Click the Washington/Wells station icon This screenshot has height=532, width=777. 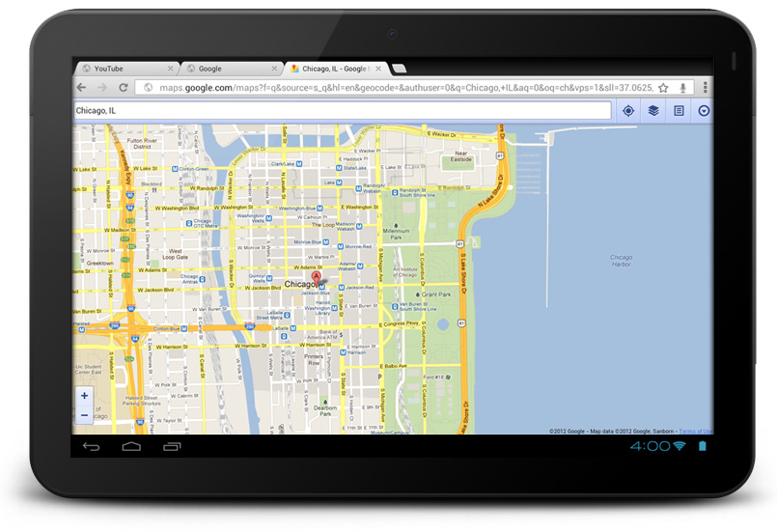pos(269,218)
